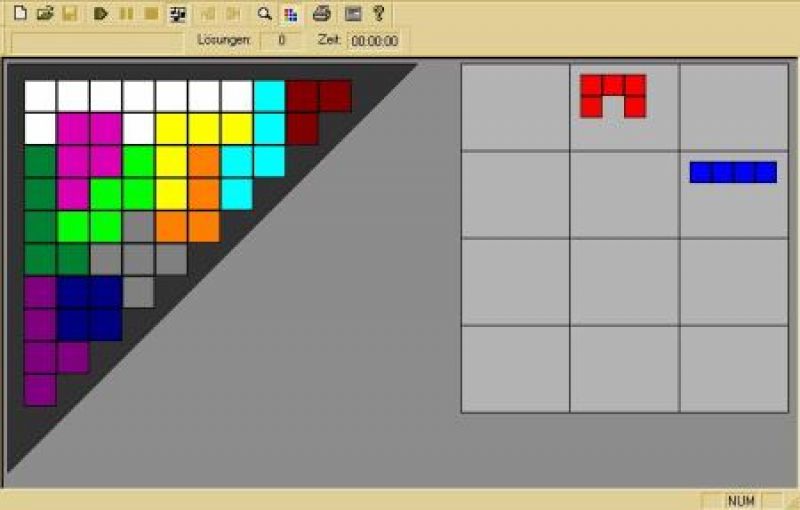
Task: Click the window view icon
Action: (x=352, y=14)
